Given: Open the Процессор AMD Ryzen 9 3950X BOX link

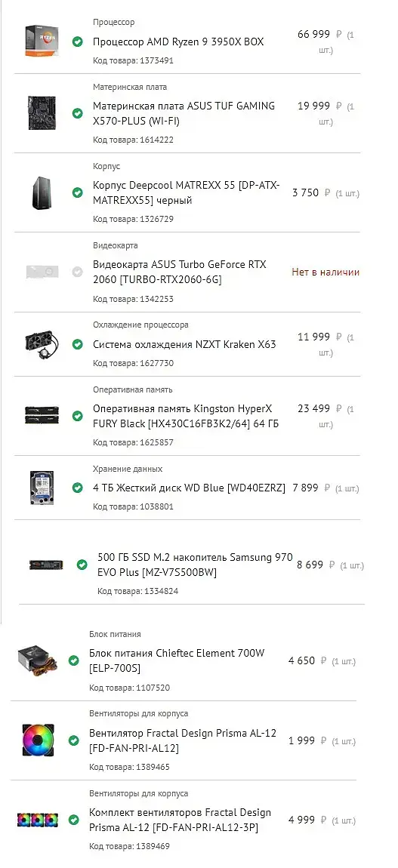Looking at the screenshot, I should (178, 42).
